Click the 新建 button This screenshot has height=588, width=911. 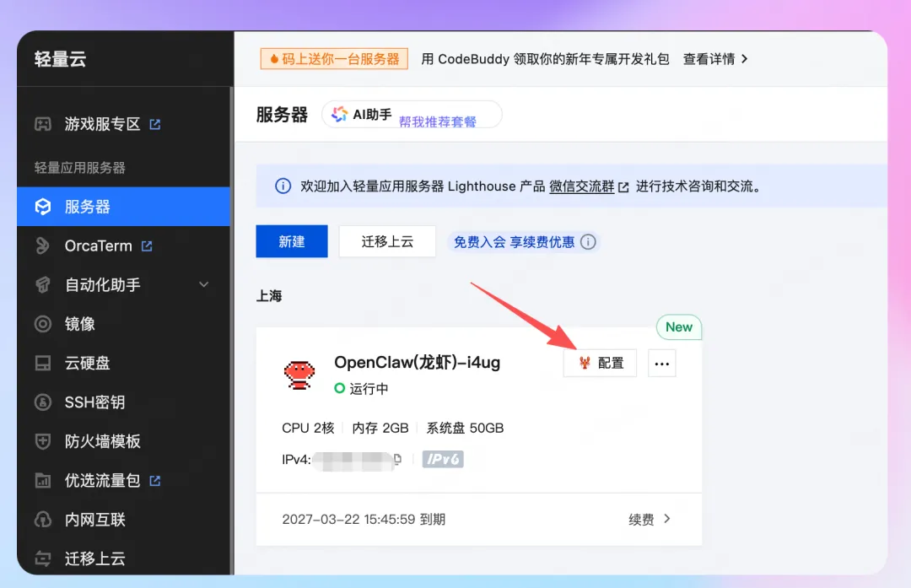[292, 241]
